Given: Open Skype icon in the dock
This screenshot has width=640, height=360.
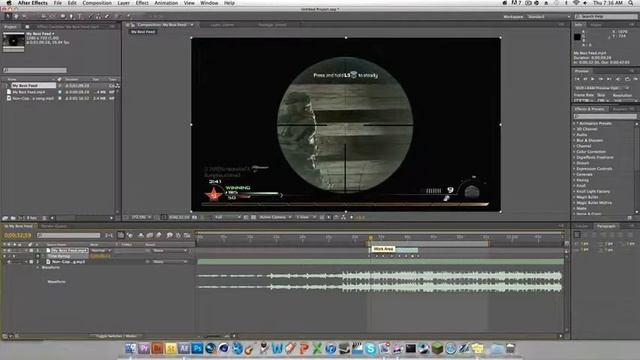Looking at the screenshot, I should 371,348.
